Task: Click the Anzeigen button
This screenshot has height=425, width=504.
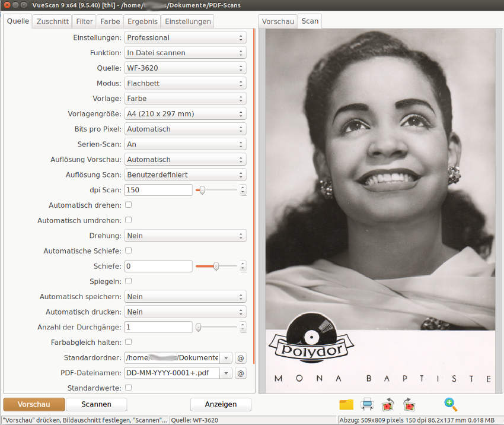Action: point(221,404)
